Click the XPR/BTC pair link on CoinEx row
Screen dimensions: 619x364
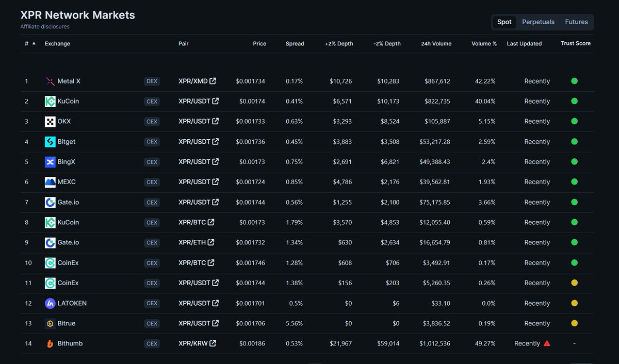pos(193,262)
